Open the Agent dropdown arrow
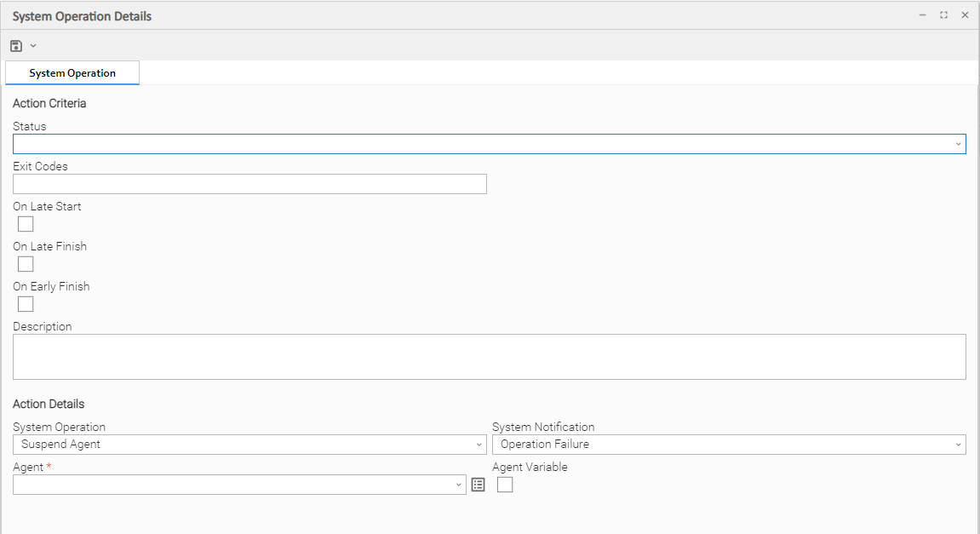 [x=458, y=485]
